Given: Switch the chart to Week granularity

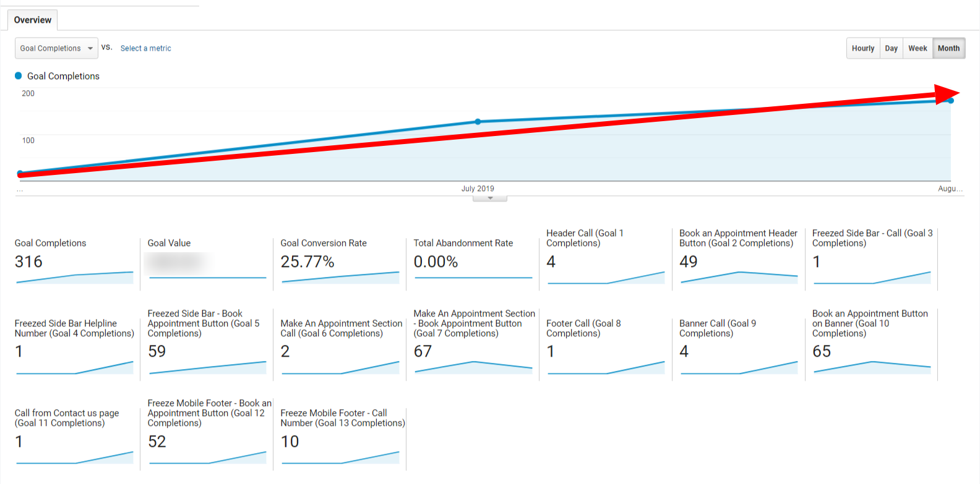Looking at the screenshot, I should 918,48.
